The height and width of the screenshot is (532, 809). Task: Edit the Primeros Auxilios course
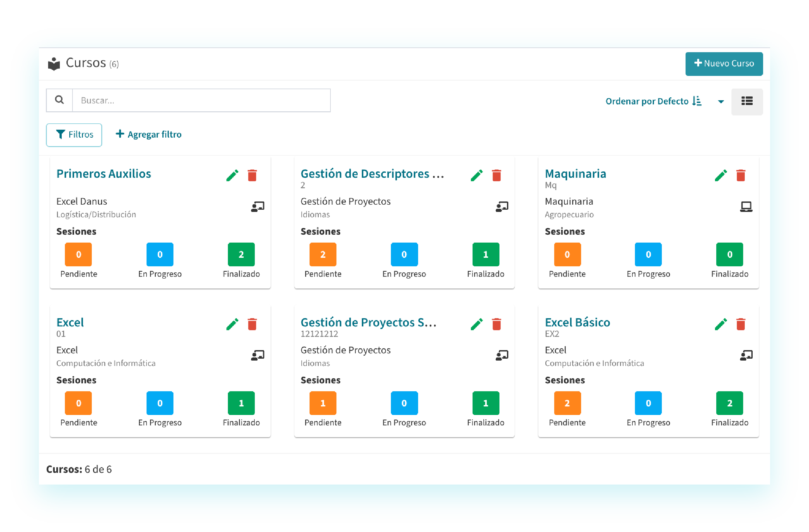pos(233,175)
